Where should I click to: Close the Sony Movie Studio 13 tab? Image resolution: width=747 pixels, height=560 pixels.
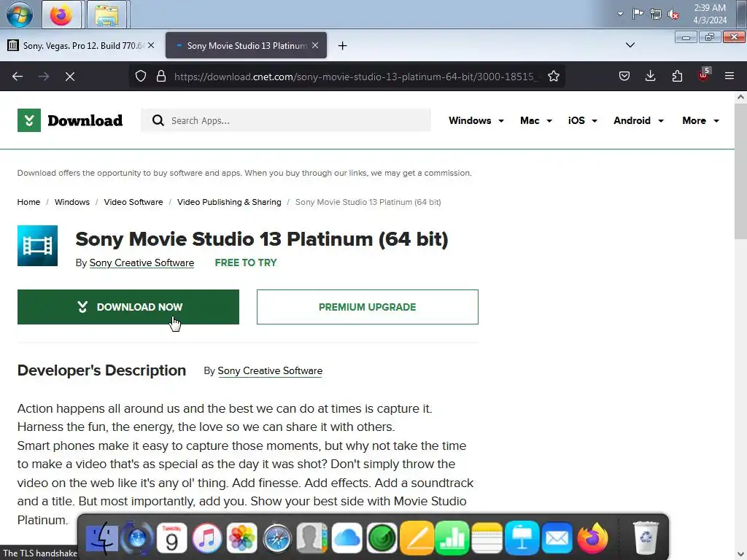(x=315, y=45)
